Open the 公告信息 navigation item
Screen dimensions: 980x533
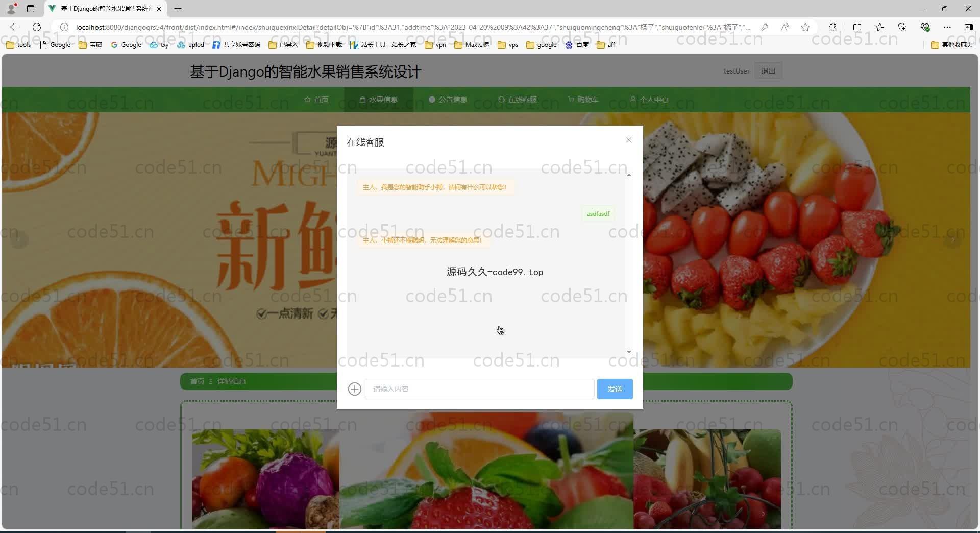pos(448,100)
